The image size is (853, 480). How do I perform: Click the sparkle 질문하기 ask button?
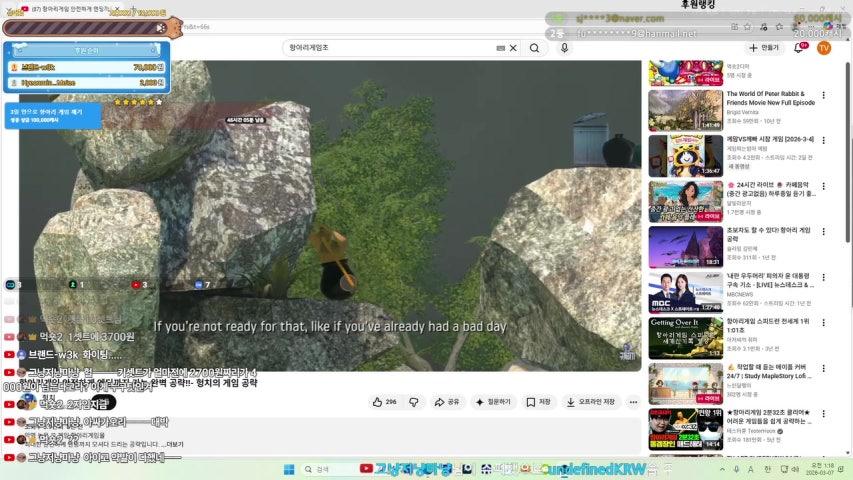(x=493, y=402)
